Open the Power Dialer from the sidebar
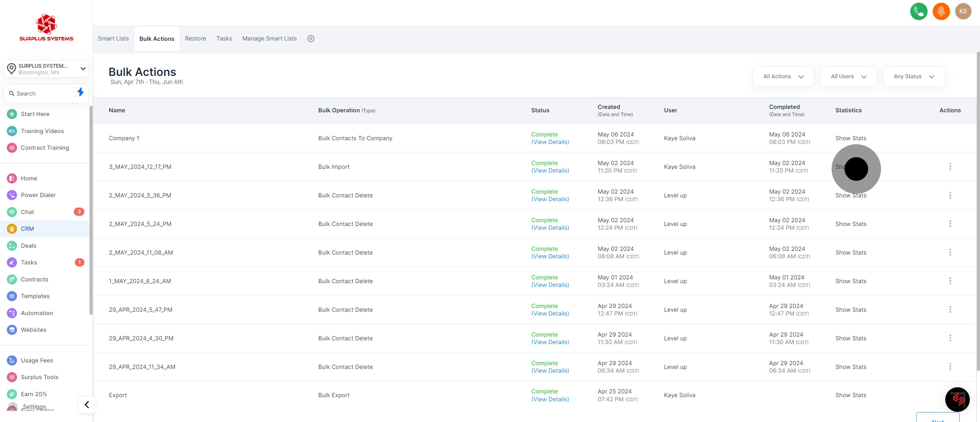980x422 pixels. pos(37,195)
